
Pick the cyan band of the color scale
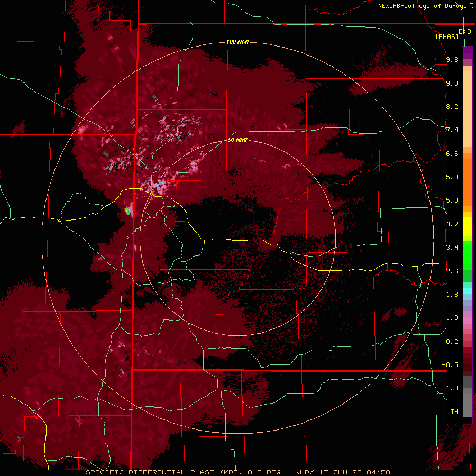467,291
